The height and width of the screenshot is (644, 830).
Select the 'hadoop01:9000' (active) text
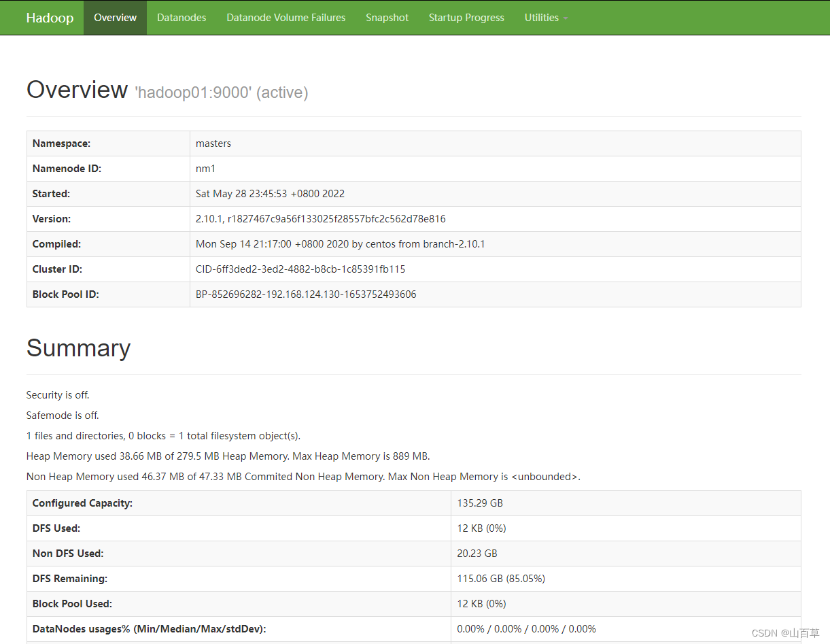222,92
